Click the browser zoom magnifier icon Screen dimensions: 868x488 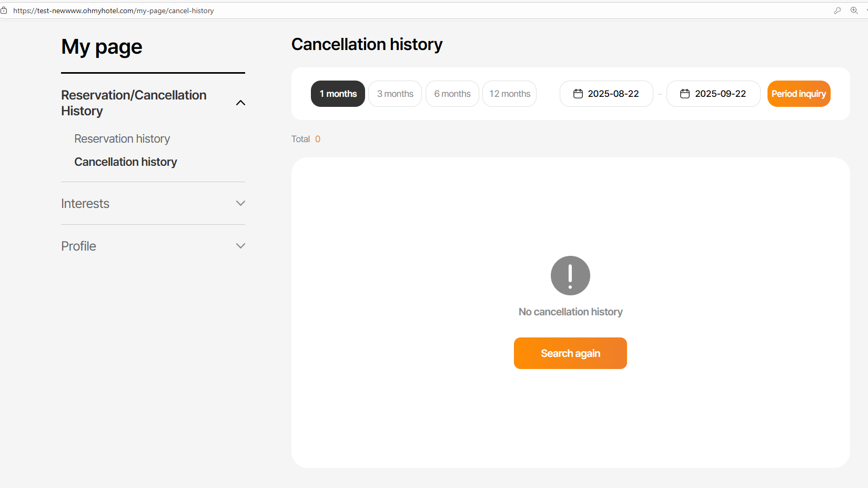pos(854,11)
